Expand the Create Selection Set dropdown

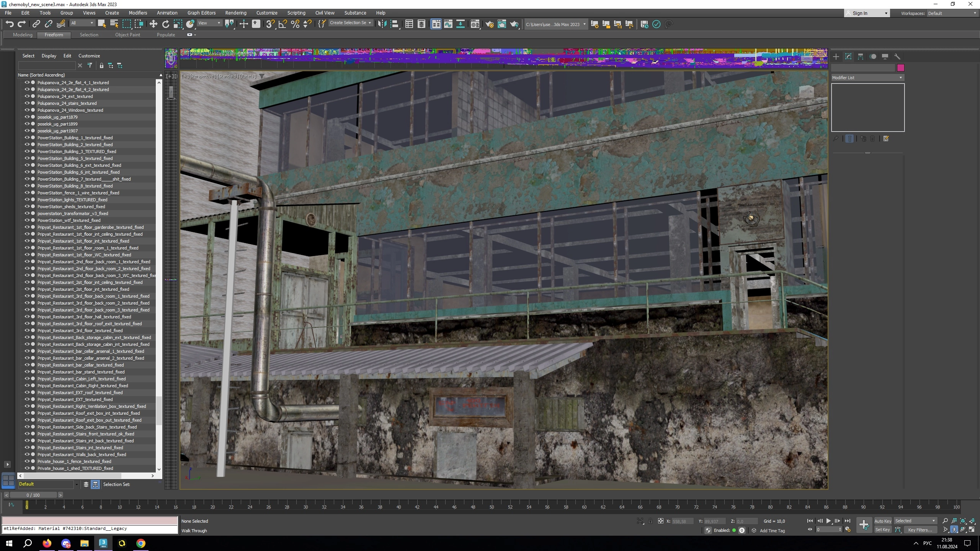point(370,23)
